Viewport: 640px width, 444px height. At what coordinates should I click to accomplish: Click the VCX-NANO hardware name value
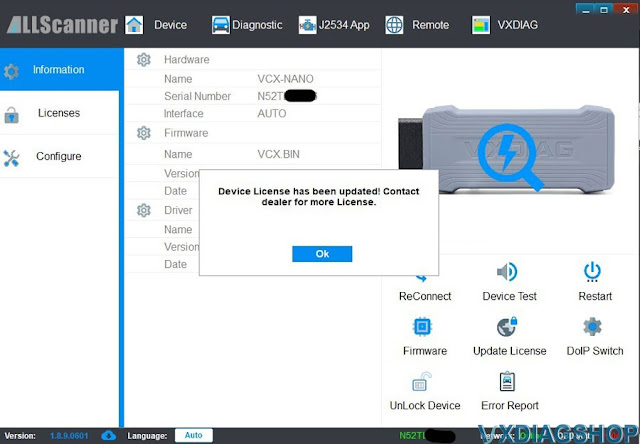point(285,79)
